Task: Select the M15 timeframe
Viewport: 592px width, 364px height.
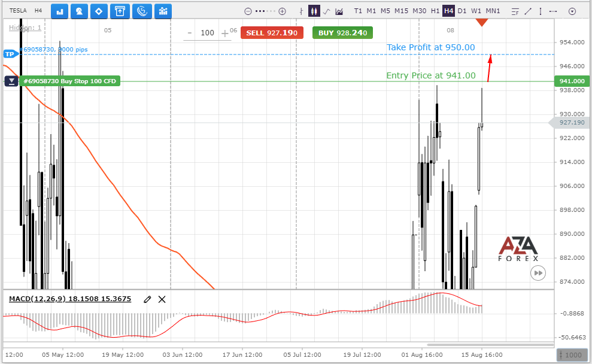Action: tap(401, 11)
